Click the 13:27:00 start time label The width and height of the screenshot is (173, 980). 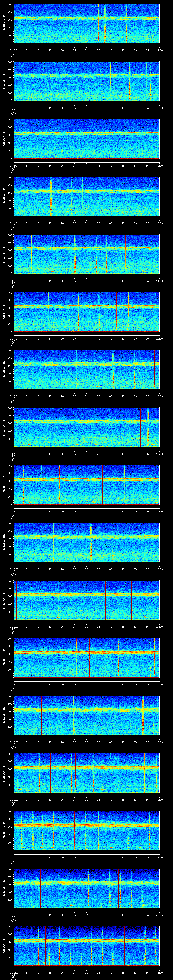pyautogui.click(x=13, y=684)
